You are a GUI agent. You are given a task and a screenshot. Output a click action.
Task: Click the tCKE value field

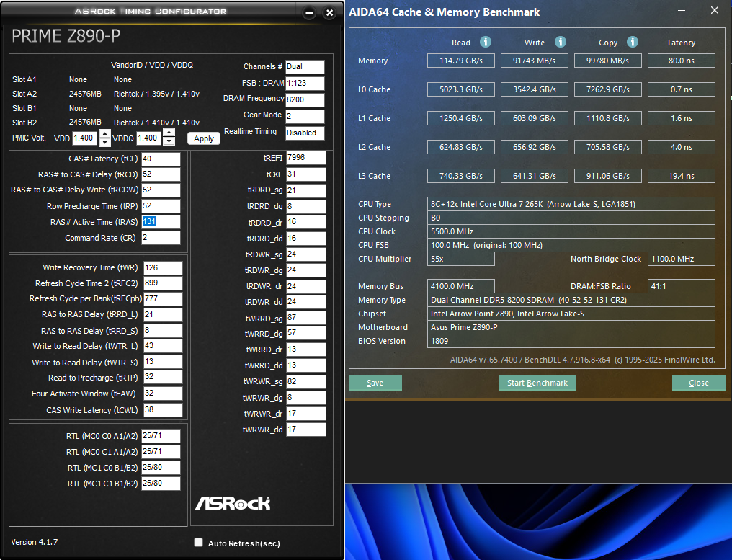click(305, 174)
